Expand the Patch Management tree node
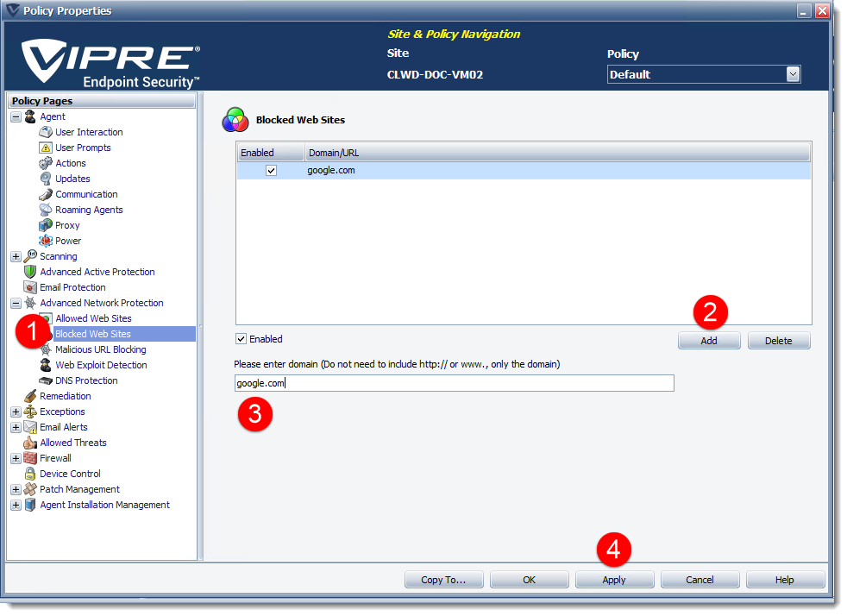Screen dimensions: 847x616 point(16,489)
